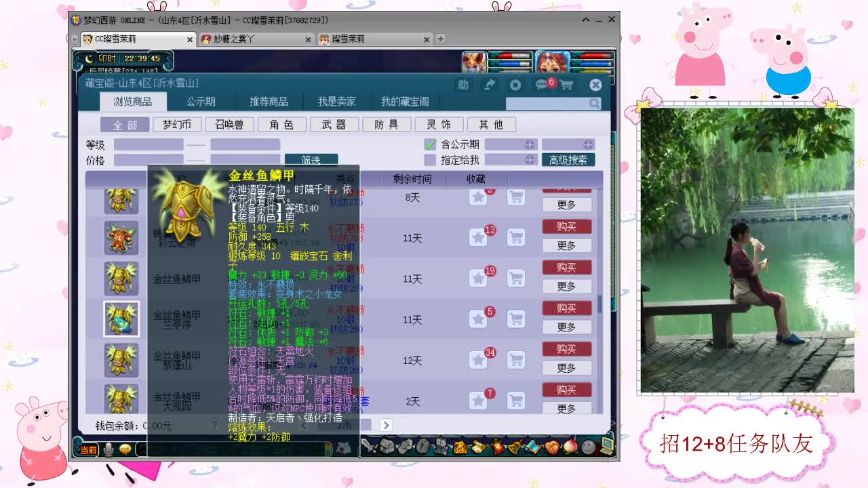Select the 防具 category filter

pyautogui.click(x=387, y=125)
